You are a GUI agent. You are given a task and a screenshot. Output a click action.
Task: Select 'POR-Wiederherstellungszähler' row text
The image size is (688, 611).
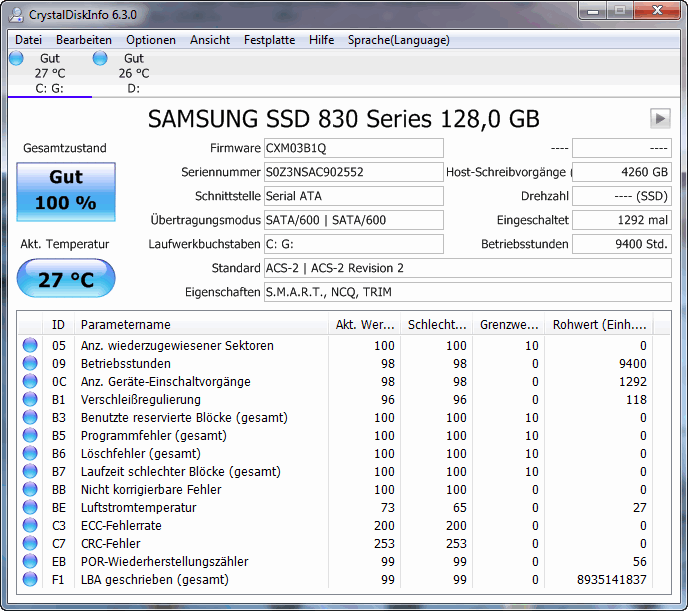click(165, 561)
